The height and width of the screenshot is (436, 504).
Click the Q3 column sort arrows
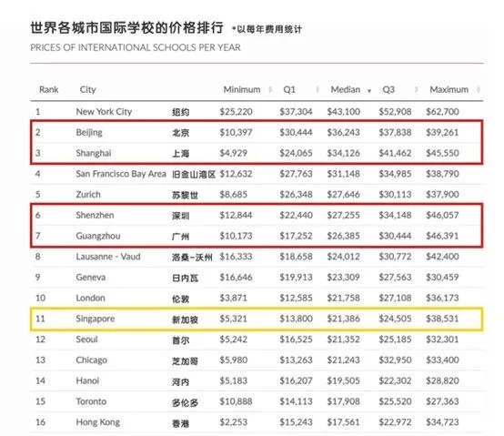pyautogui.click(x=417, y=90)
